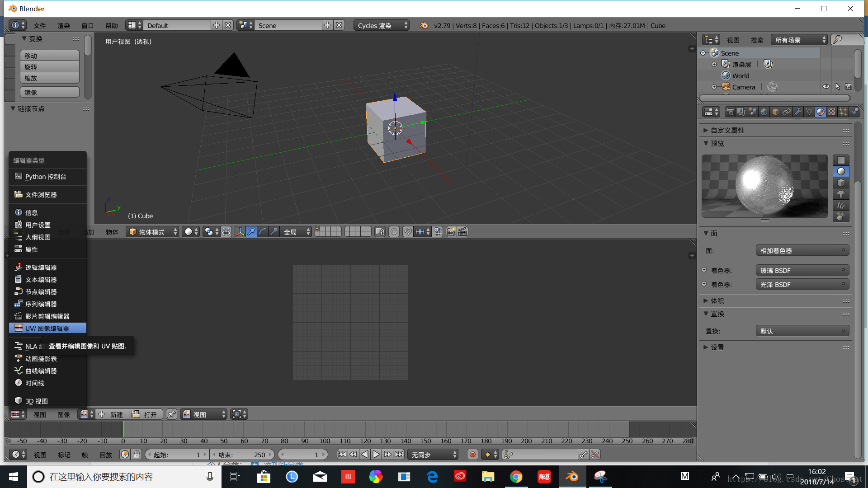Click delete keyframe icon in timeline

pos(595,455)
